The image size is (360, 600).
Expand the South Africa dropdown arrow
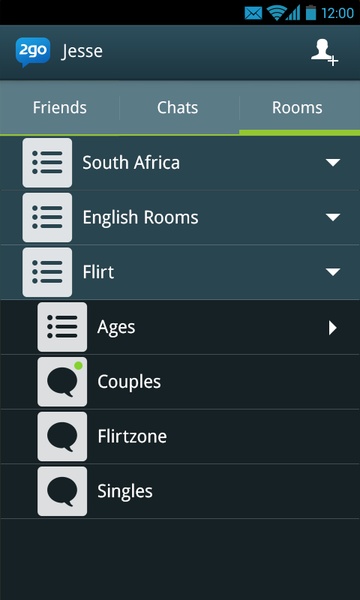333,163
